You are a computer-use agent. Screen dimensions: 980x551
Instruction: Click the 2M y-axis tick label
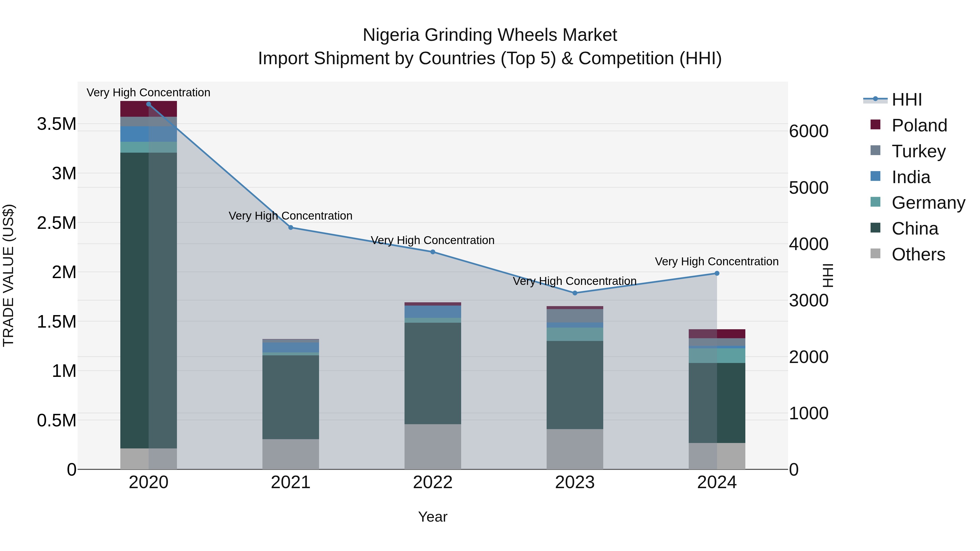click(64, 272)
